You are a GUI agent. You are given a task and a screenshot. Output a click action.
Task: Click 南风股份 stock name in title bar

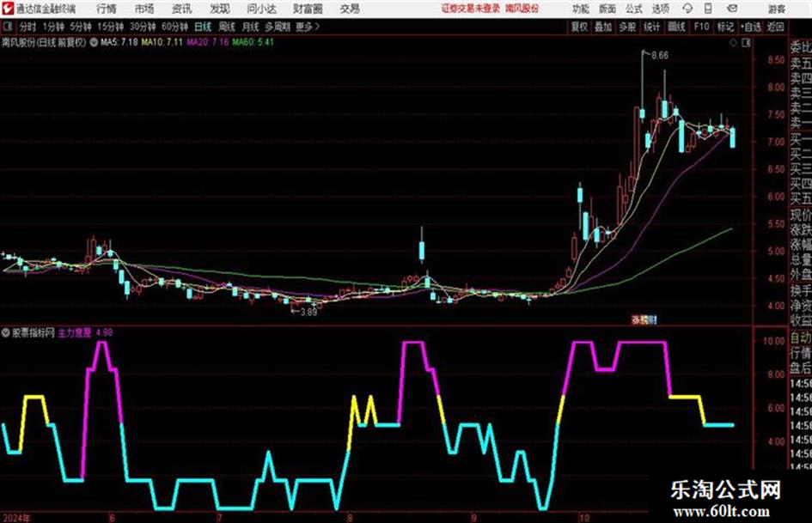tap(522, 9)
